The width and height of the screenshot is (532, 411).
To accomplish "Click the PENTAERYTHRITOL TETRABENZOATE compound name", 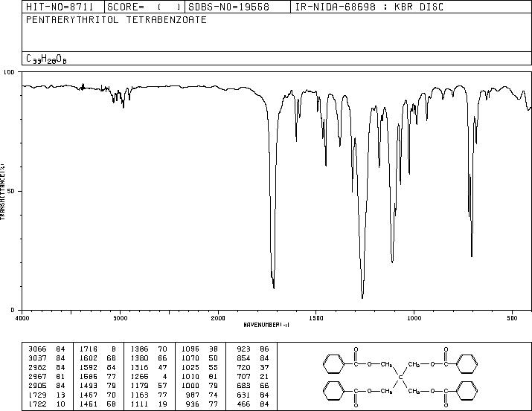I will tap(116, 20).
